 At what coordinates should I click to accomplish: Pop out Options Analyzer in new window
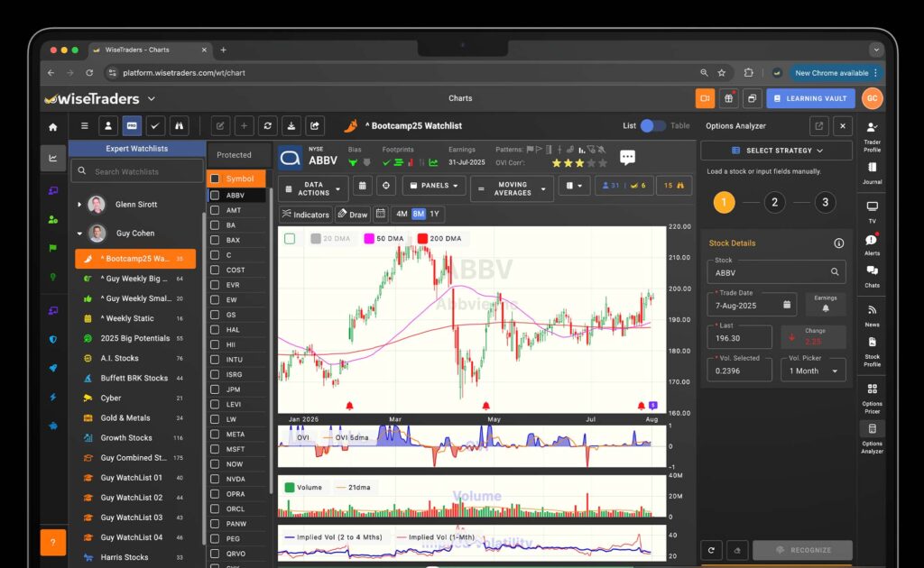(819, 125)
